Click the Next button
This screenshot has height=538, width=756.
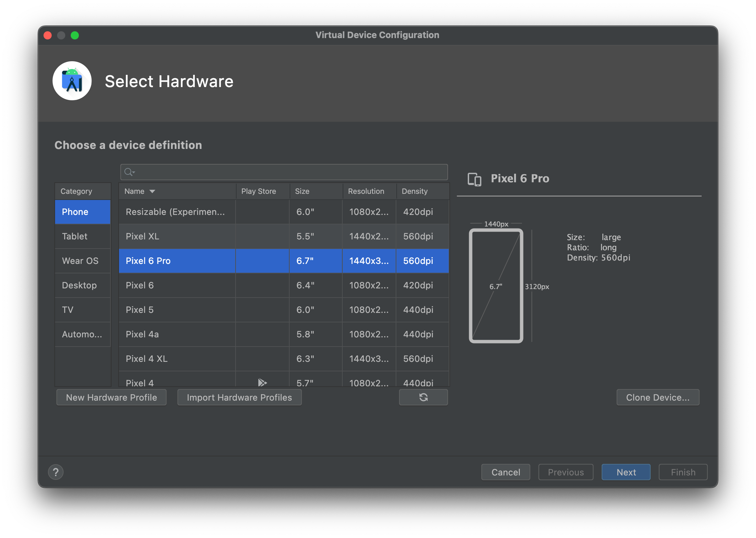point(626,472)
